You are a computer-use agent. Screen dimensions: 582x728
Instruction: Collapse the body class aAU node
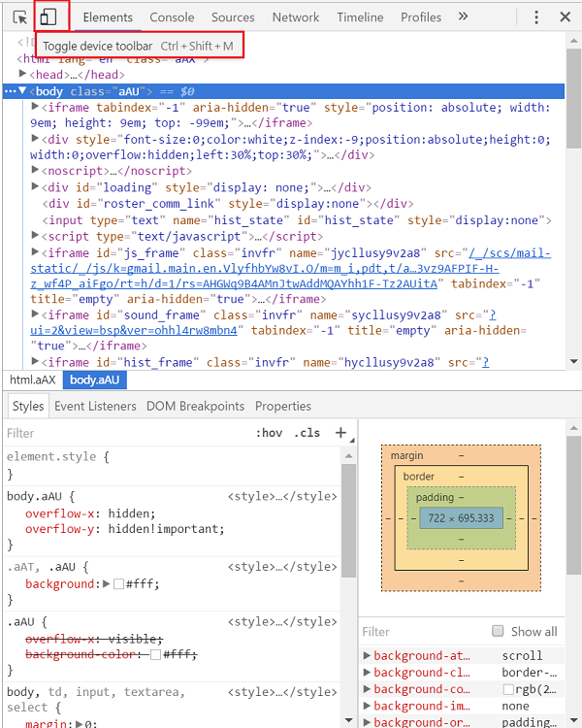coord(22,90)
